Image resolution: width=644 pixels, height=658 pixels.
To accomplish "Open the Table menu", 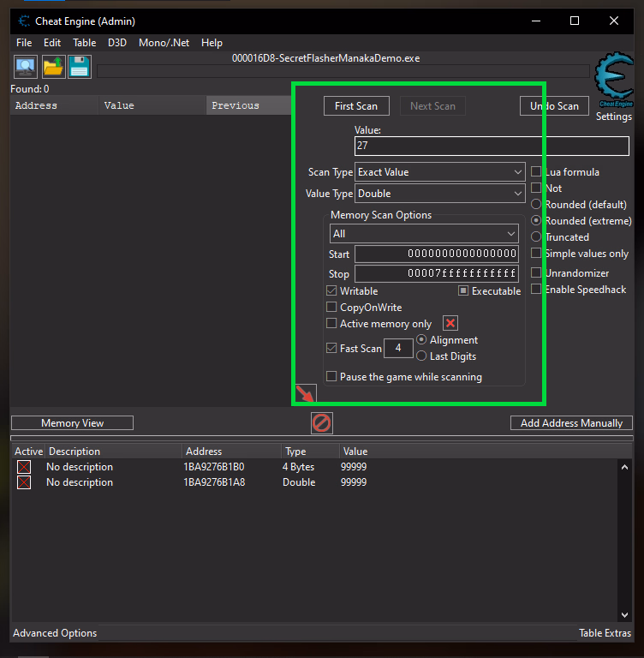I will point(84,43).
